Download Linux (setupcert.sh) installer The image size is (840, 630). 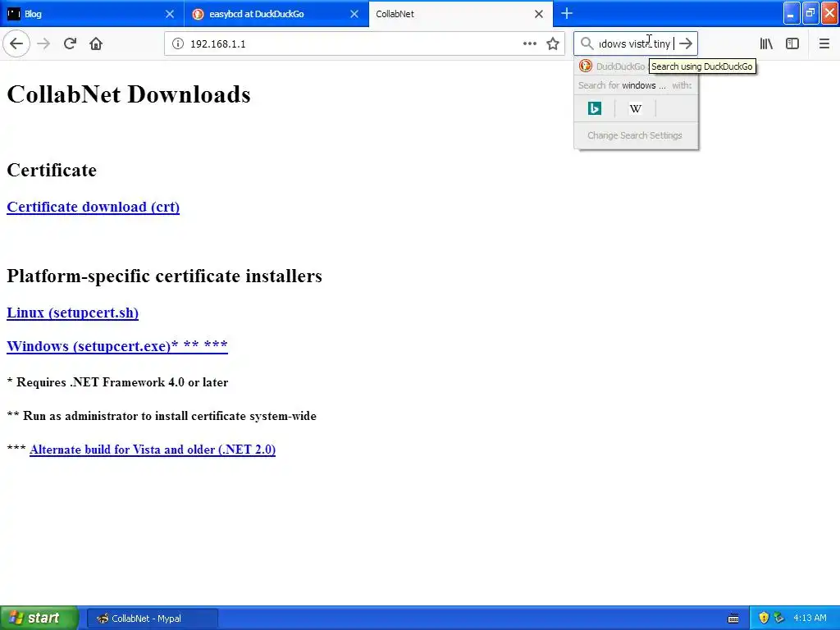73,313
